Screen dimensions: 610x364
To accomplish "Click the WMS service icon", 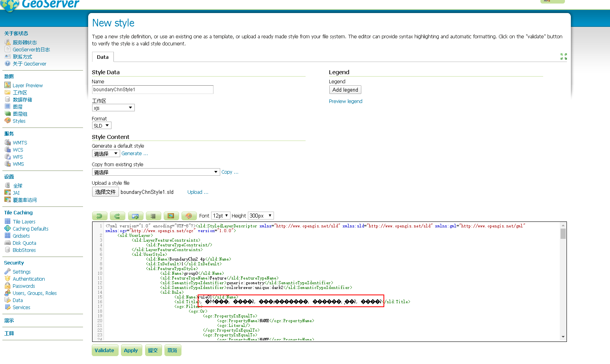I will (x=8, y=164).
